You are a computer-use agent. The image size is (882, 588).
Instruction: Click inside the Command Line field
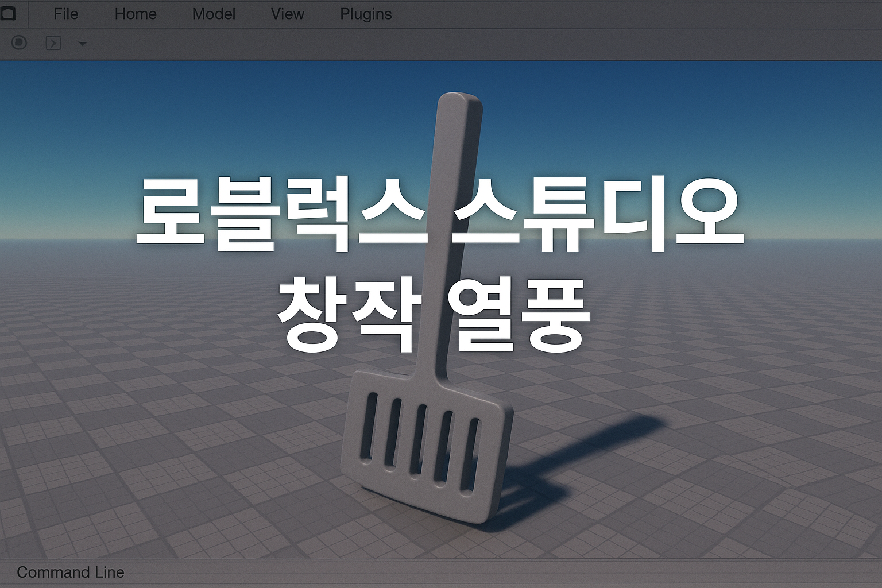click(x=230, y=572)
